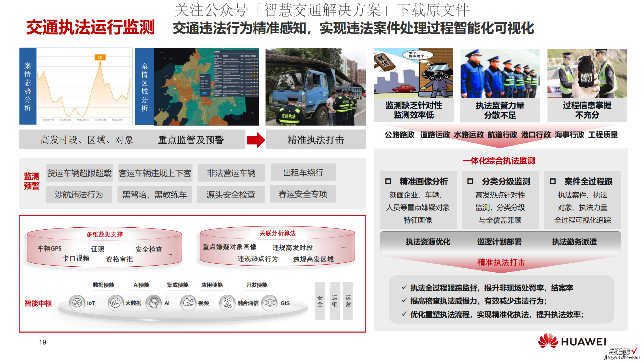Click the AI使能 label

click(x=142, y=285)
